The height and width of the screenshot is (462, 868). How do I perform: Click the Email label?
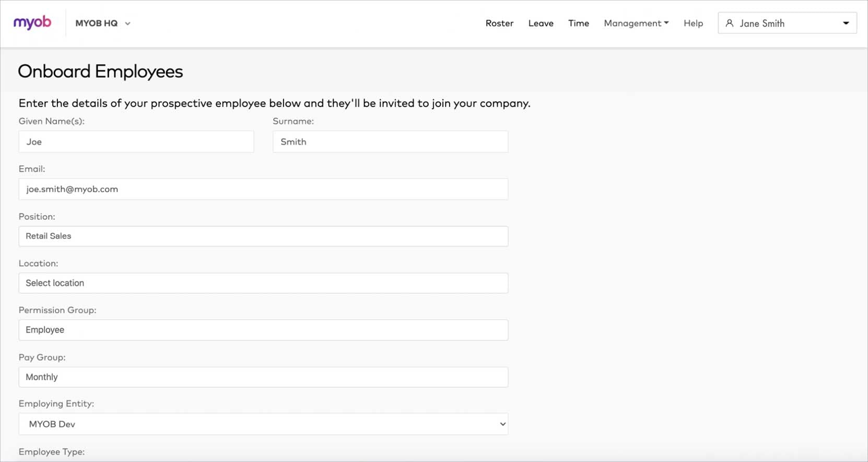coord(32,169)
